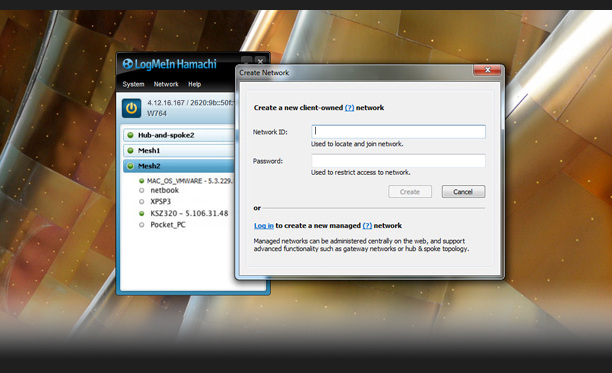Select the Pocket_PC peer
This screenshot has width=612, height=373.
[x=168, y=224]
